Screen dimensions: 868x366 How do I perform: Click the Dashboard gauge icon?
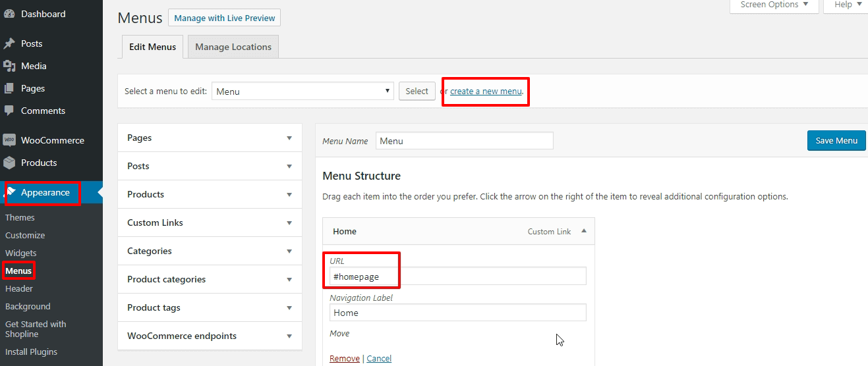tap(9, 14)
